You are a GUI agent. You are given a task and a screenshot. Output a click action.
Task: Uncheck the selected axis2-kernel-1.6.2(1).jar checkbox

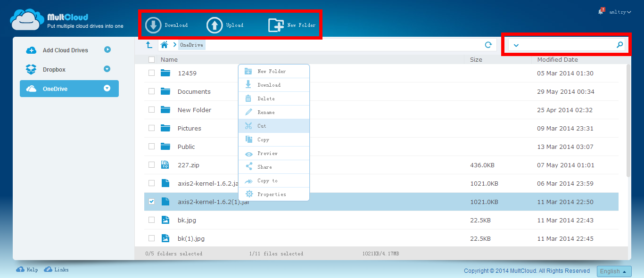pos(151,202)
